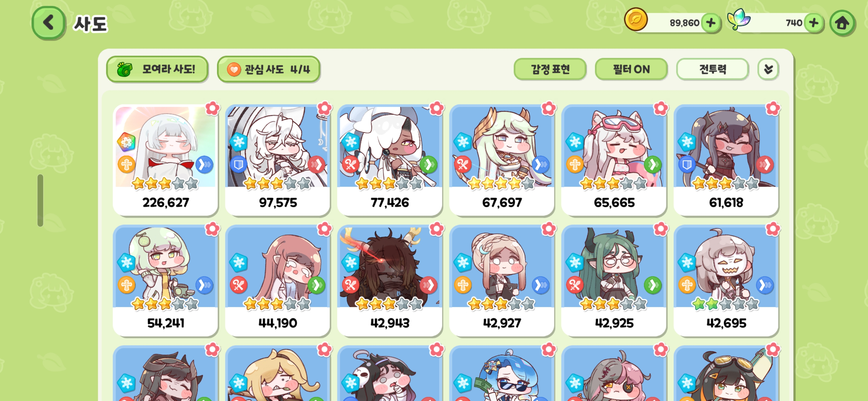The height and width of the screenshot is (401, 868).
Task: Open 감정 표현 emotion menu
Action: point(550,69)
